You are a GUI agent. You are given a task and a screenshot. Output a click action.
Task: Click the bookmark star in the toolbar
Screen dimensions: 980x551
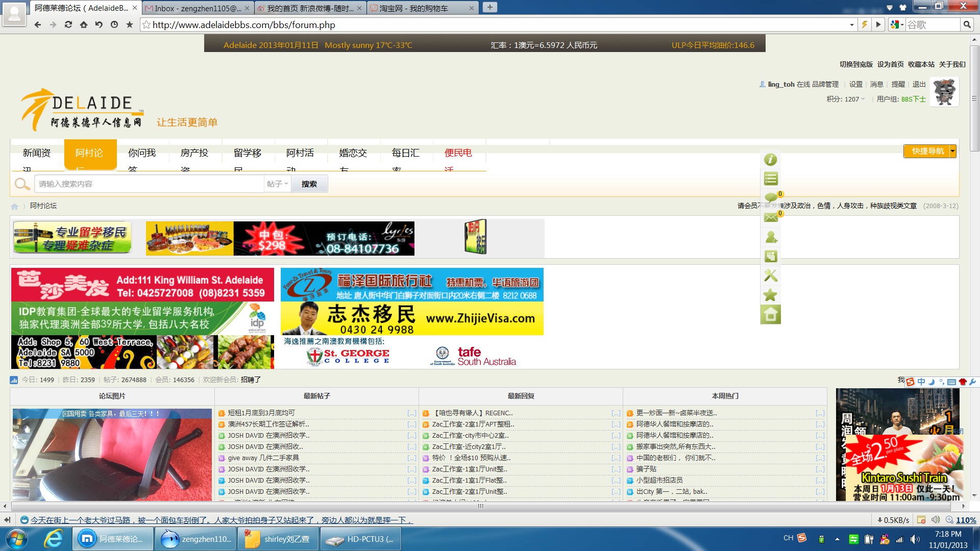[x=130, y=24]
